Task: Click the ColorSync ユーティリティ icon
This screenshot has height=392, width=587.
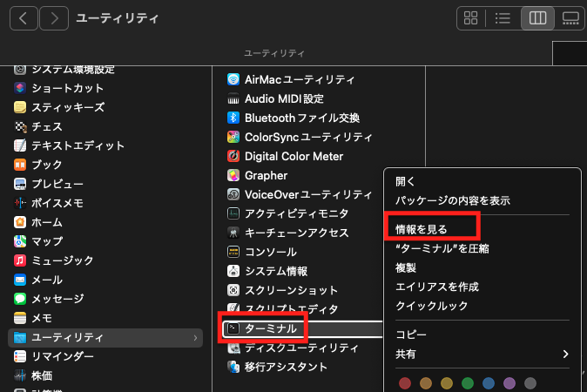Action: click(x=233, y=137)
